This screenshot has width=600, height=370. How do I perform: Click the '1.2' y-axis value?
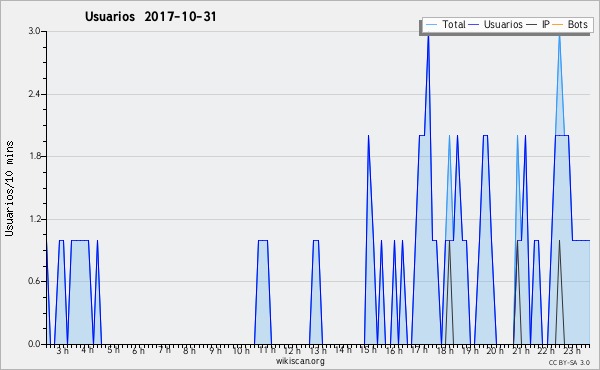(x=34, y=219)
